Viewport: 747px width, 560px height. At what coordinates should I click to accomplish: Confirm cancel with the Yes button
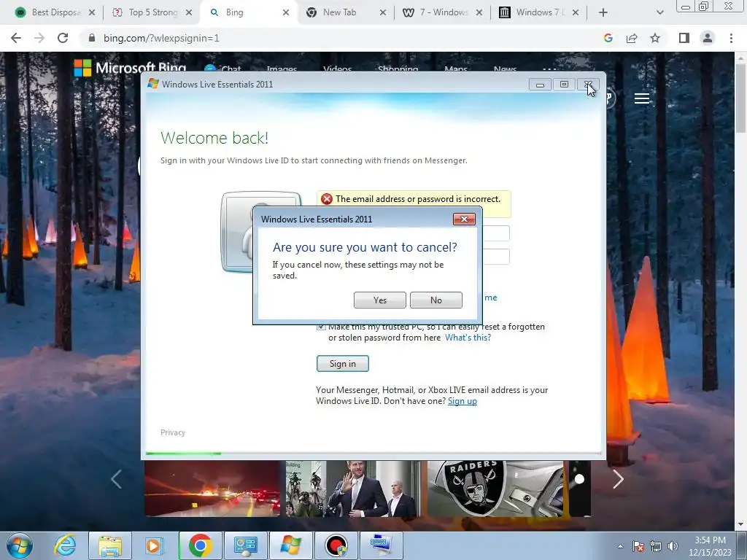pos(379,300)
